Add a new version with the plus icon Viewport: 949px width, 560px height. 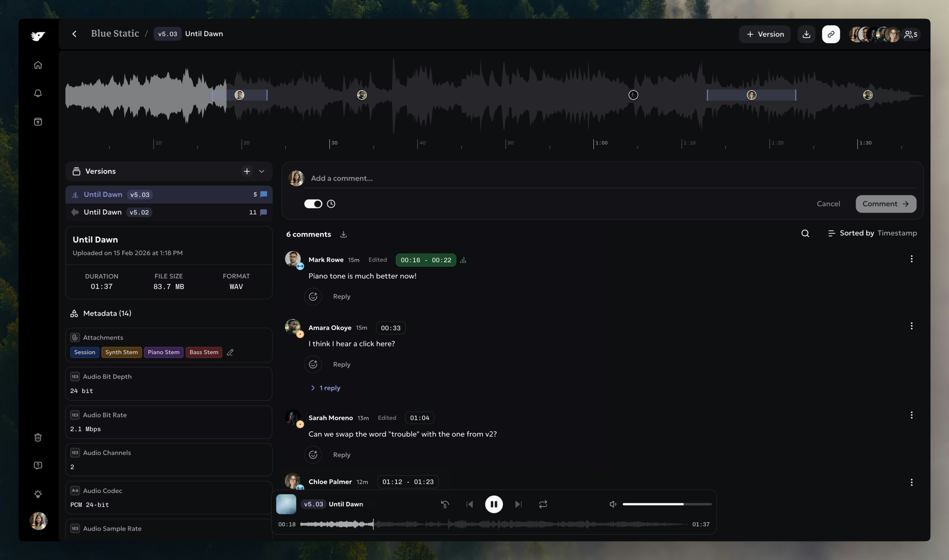pyautogui.click(x=247, y=171)
